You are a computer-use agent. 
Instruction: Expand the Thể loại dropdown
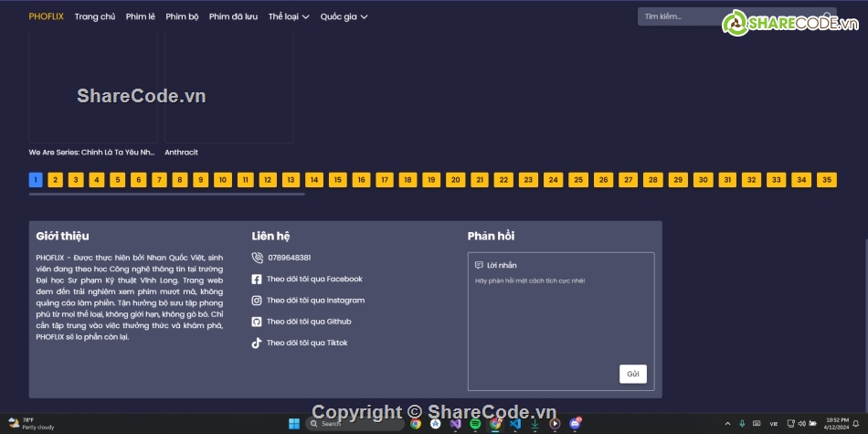tap(289, 16)
